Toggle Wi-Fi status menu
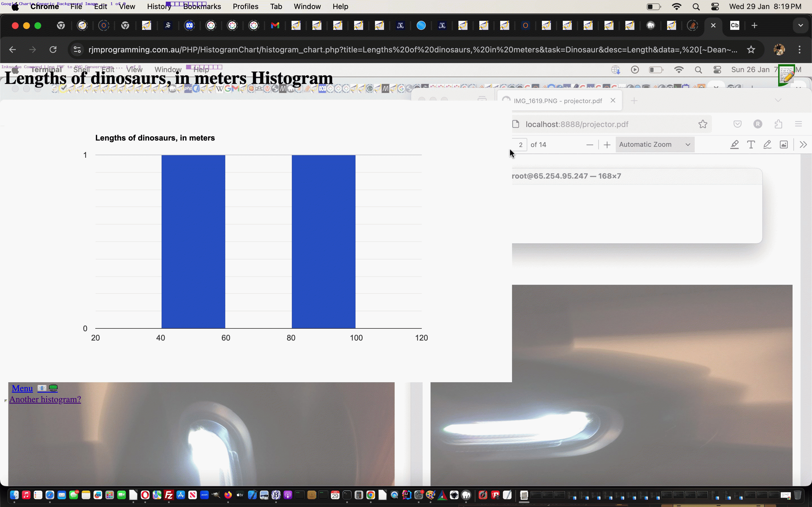Screen dimensions: 812x507 tap(676, 7)
